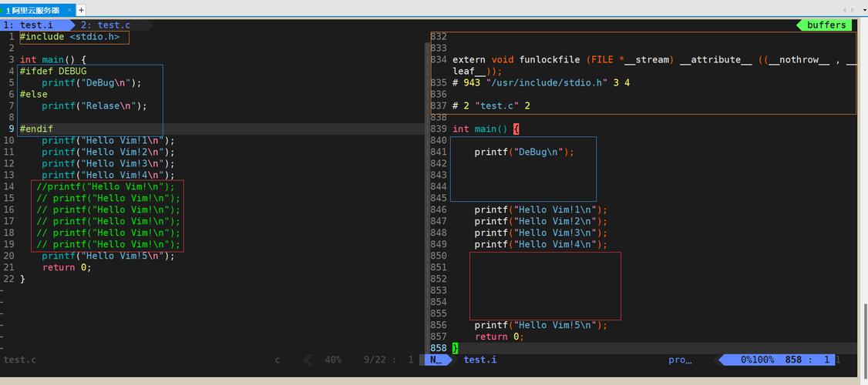Close the 阿里云服务器 session tab
Image resolution: width=868 pixels, height=385 pixels.
[69, 11]
